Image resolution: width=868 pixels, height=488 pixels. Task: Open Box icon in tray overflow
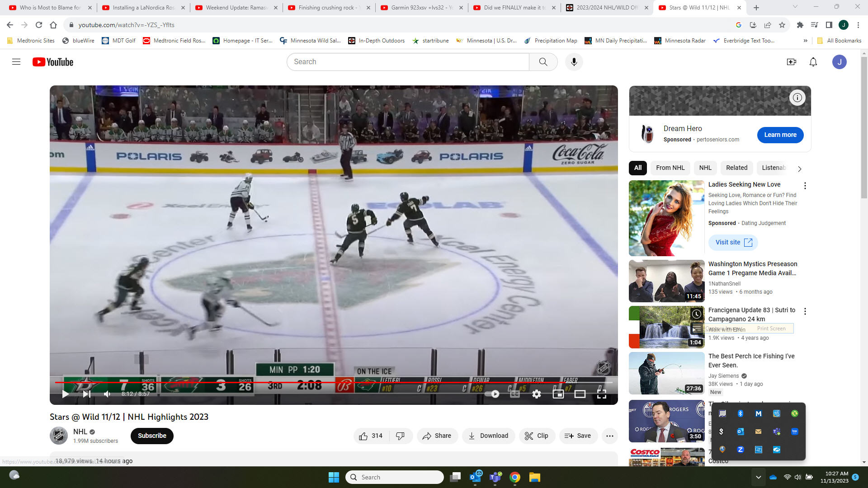(794, 432)
